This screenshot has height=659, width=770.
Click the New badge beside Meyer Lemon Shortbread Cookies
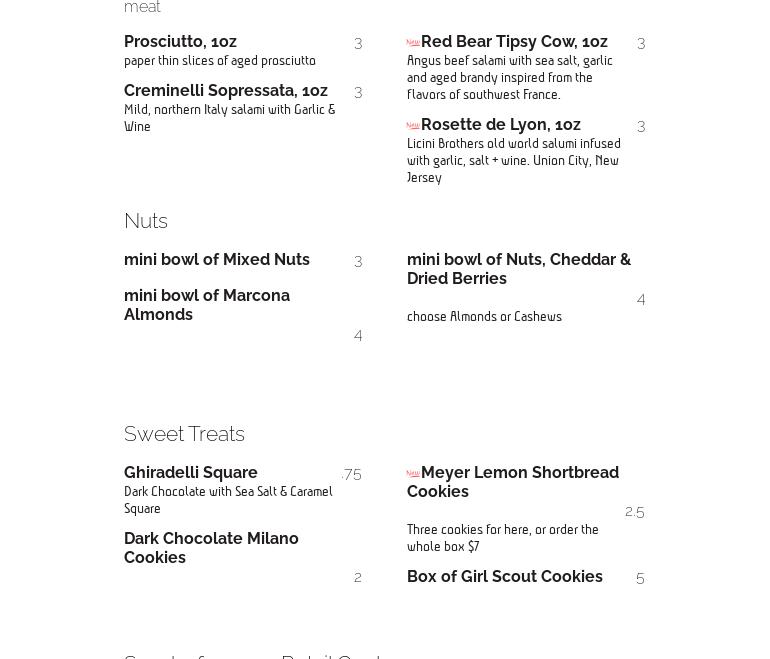(413, 473)
